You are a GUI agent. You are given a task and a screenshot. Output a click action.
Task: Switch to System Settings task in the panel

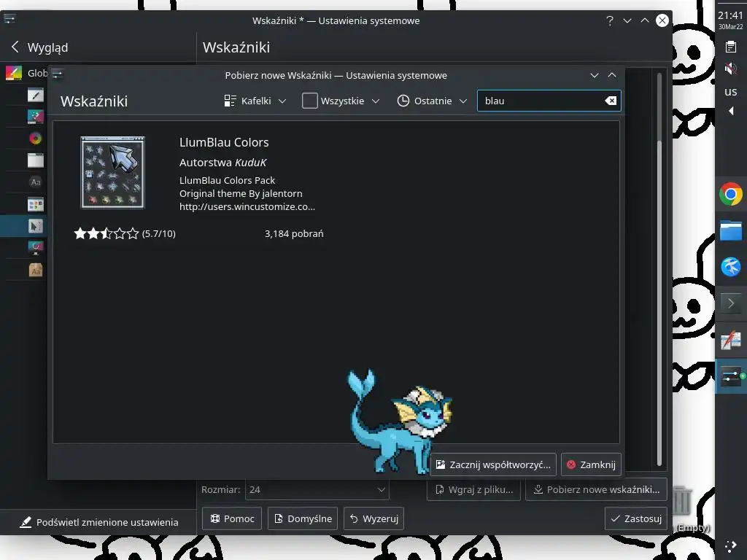(x=731, y=376)
